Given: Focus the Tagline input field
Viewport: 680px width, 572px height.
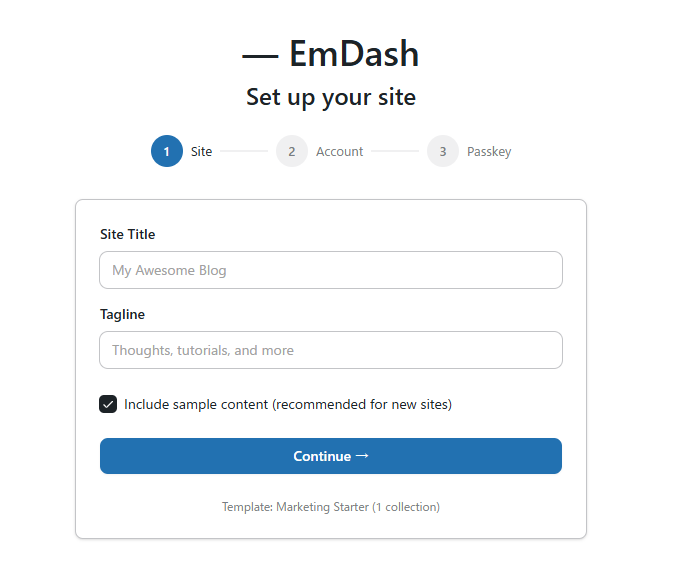Looking at the screenshot, I should point(331,350).
